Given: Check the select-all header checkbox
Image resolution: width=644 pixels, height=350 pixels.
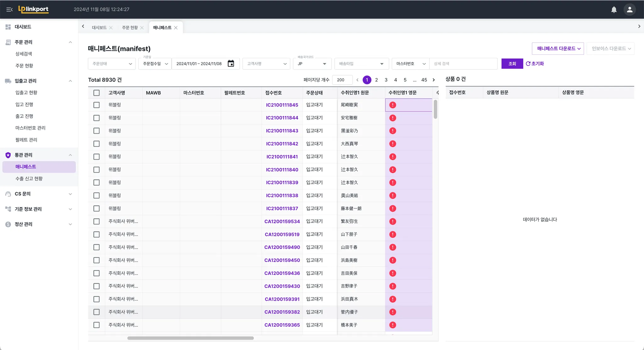Looking at the screenshot, I should tap(97, 93).
